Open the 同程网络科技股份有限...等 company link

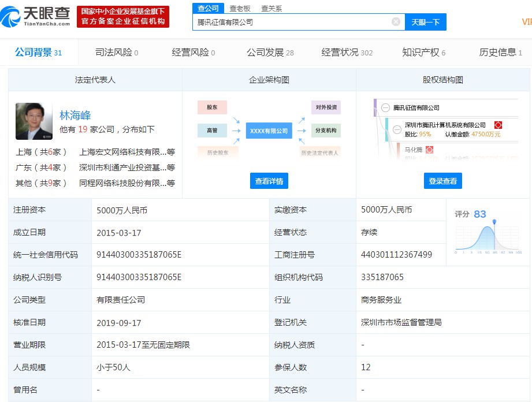click(127, 183)
